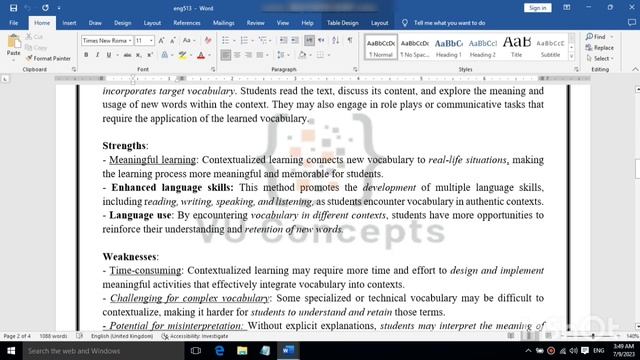
Task: Open the Comments icon at top right
Action: (631, 23)
